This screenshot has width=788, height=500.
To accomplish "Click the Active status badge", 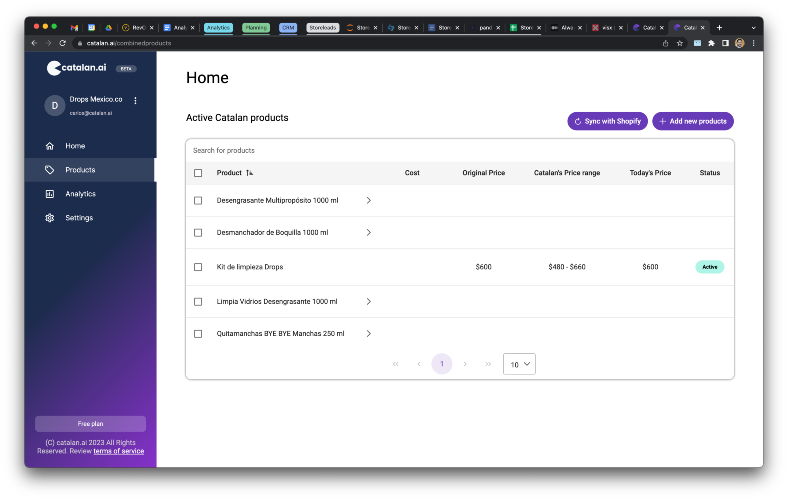I will point(710,267).
